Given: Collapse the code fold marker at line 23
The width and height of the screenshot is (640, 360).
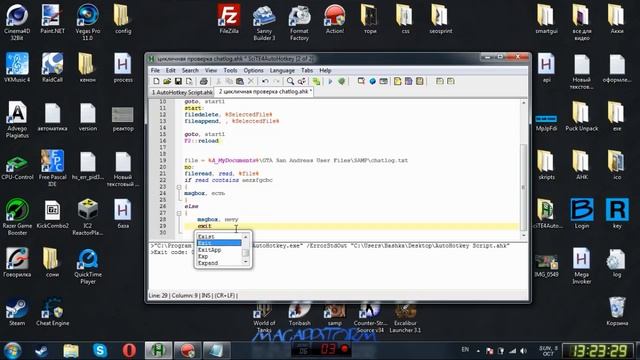Looking at the screenshot, I should 179,187.
